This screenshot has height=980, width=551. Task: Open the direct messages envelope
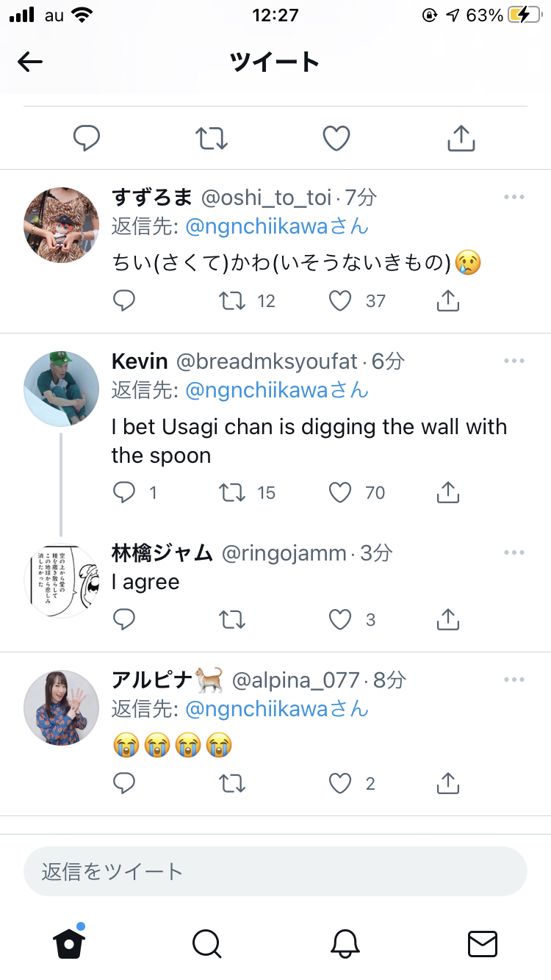483,943
